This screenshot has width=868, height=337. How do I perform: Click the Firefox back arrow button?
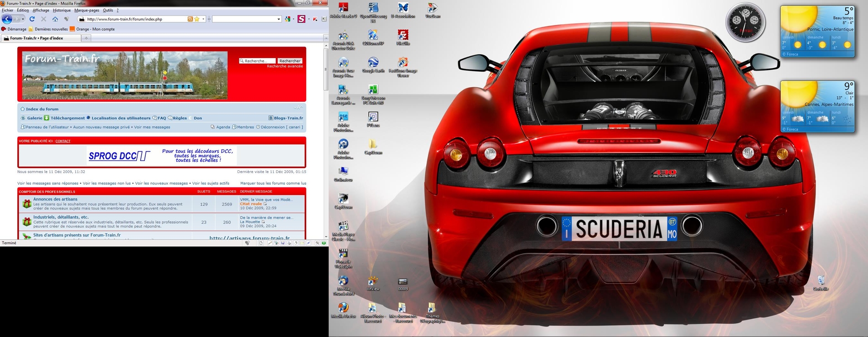[7, 19]
